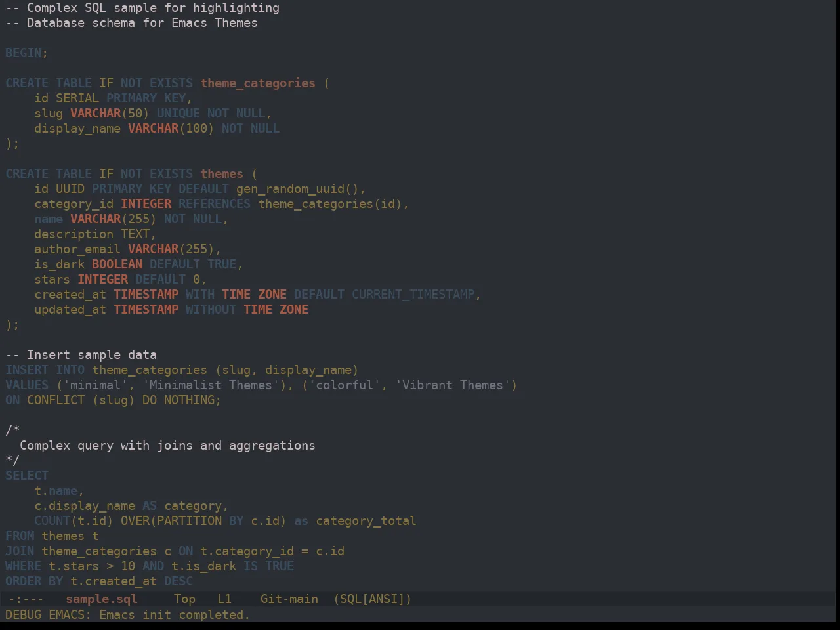Click the 'id SERIAL PRIMARY KEY' line

113,98
